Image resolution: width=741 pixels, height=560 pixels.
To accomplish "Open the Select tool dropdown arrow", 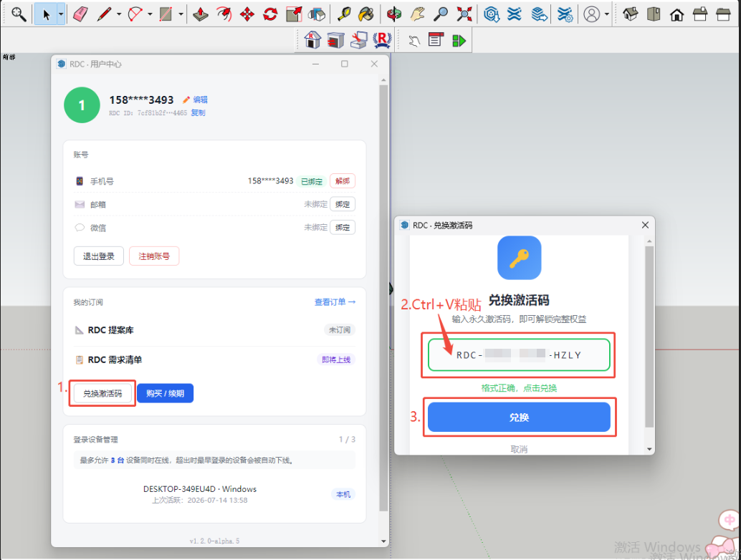I will (x=60, y=14).
